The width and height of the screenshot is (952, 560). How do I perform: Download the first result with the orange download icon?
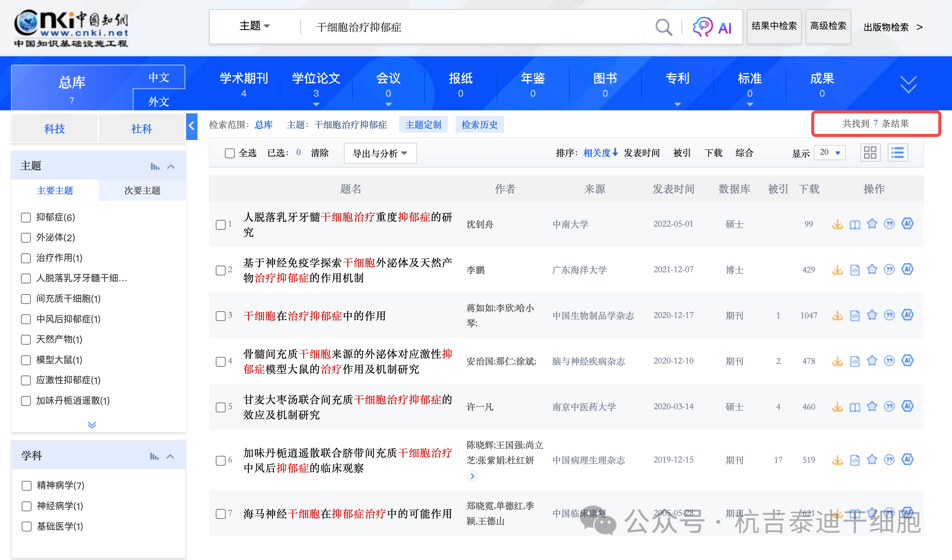837,224
